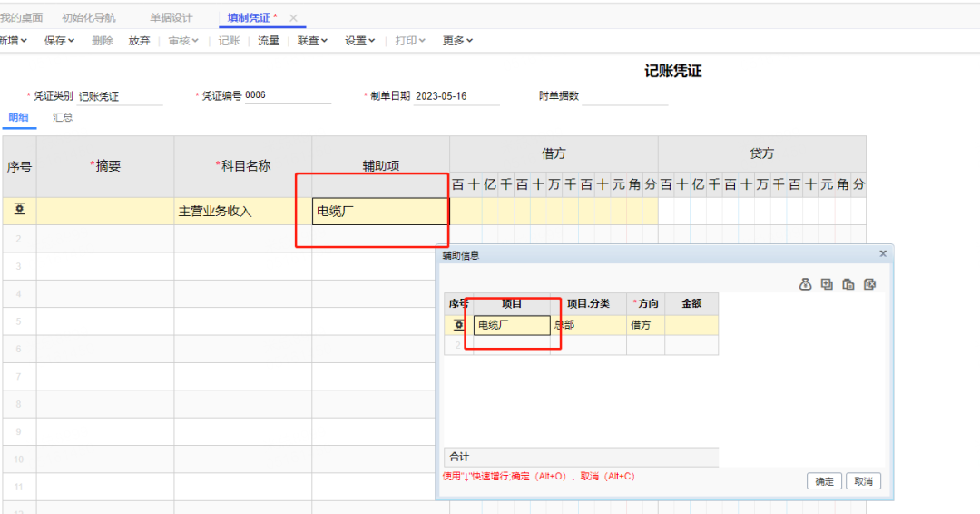Expand the 新增 dropdown menu

pos(13,41)
